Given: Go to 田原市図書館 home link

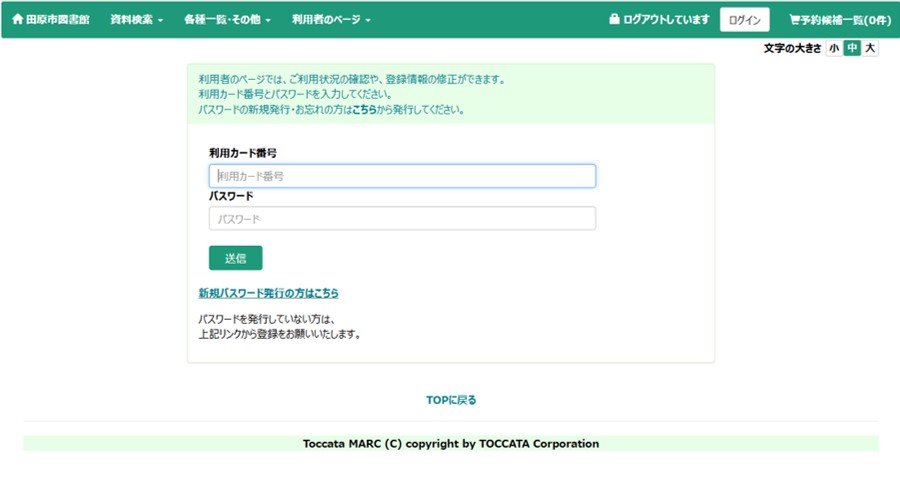Looking at the screenshot, I should [51, 20].
